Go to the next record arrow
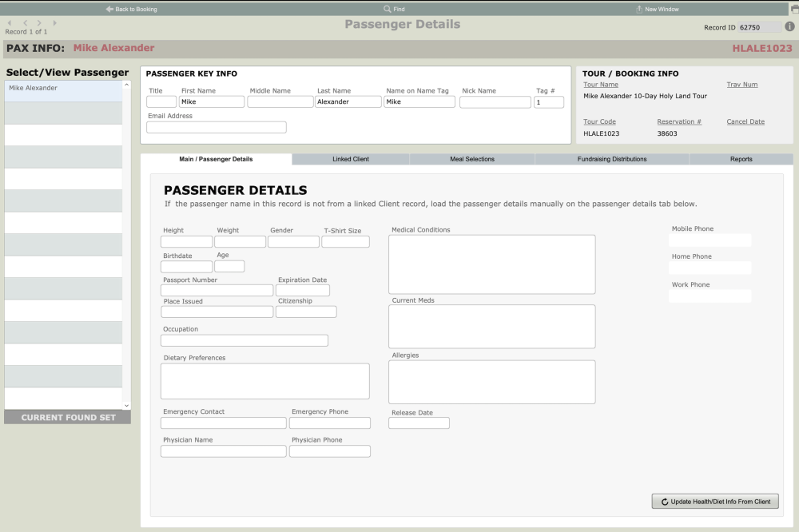 click(x=39, y=23)
